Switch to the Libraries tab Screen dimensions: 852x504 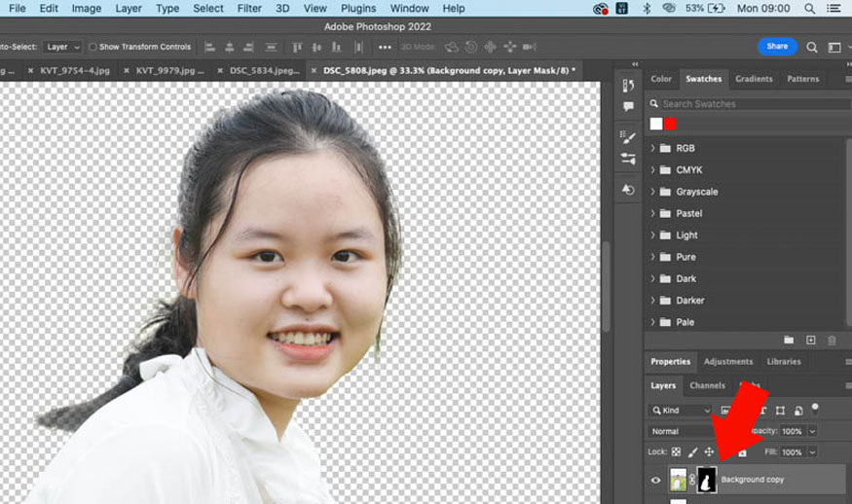[784, 362]
